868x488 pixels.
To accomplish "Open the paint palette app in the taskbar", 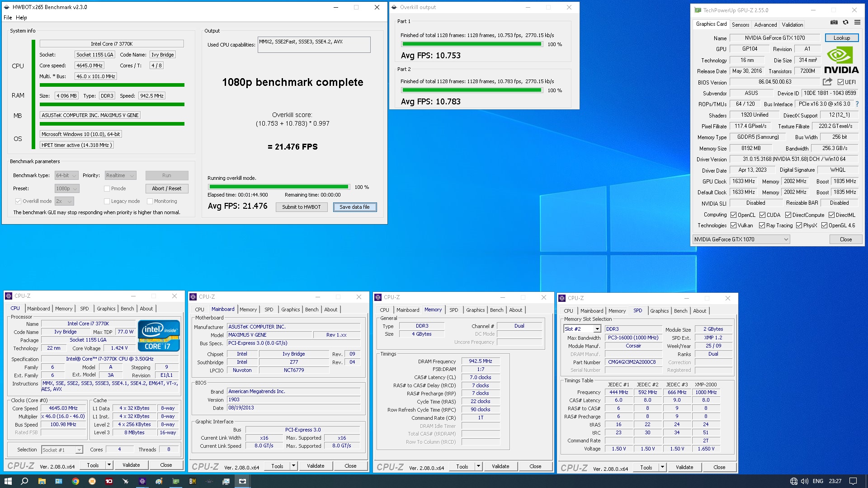I will 159,481.
